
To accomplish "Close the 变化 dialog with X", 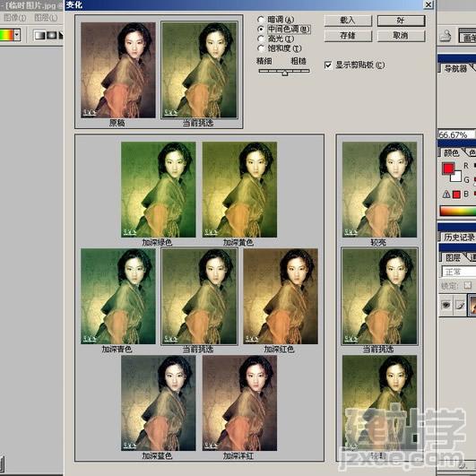I will (x=428, y=4).
